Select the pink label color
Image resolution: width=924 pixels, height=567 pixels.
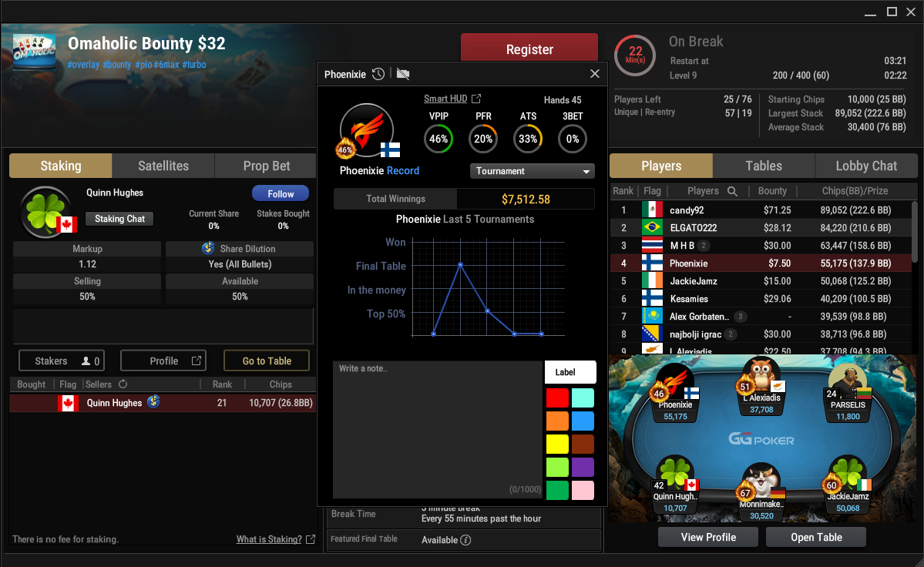pyautogui.click(x=583, y=490)
